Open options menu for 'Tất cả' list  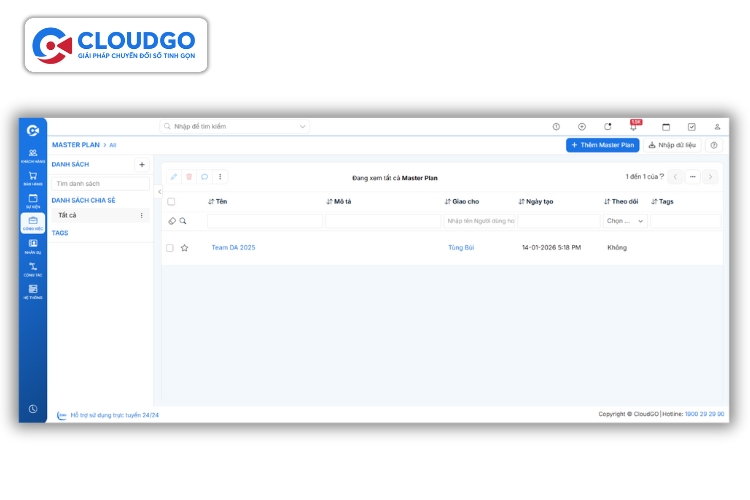(141, 215)
